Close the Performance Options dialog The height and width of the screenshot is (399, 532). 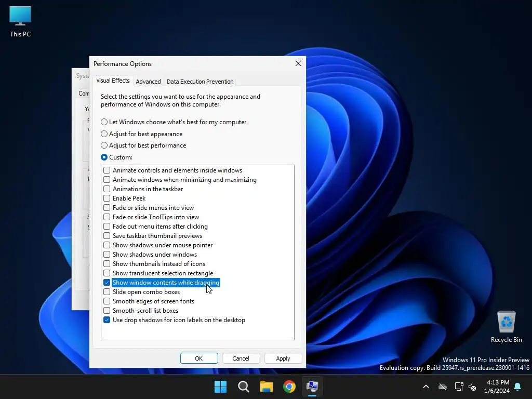(x=298, y=63)
